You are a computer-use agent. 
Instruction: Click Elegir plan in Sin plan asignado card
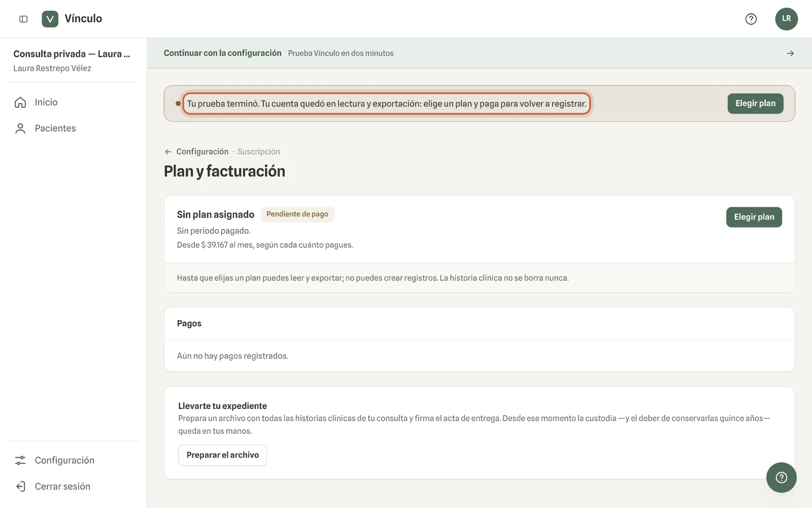pos(754,217)
